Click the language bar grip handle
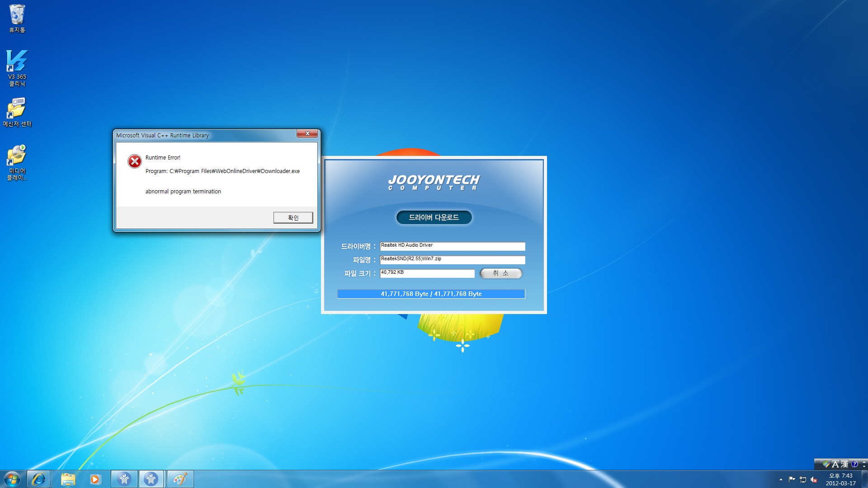 coord(818,464)
